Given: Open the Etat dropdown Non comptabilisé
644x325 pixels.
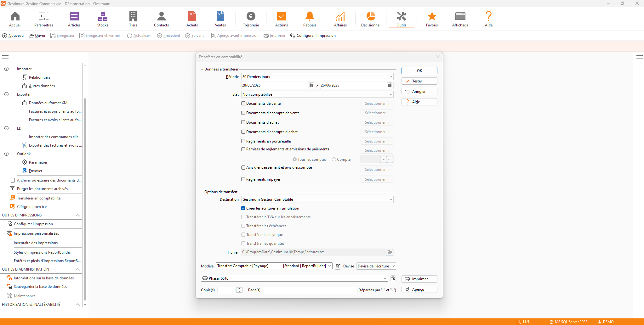Looking at the screenshot, I should [317, 94].
